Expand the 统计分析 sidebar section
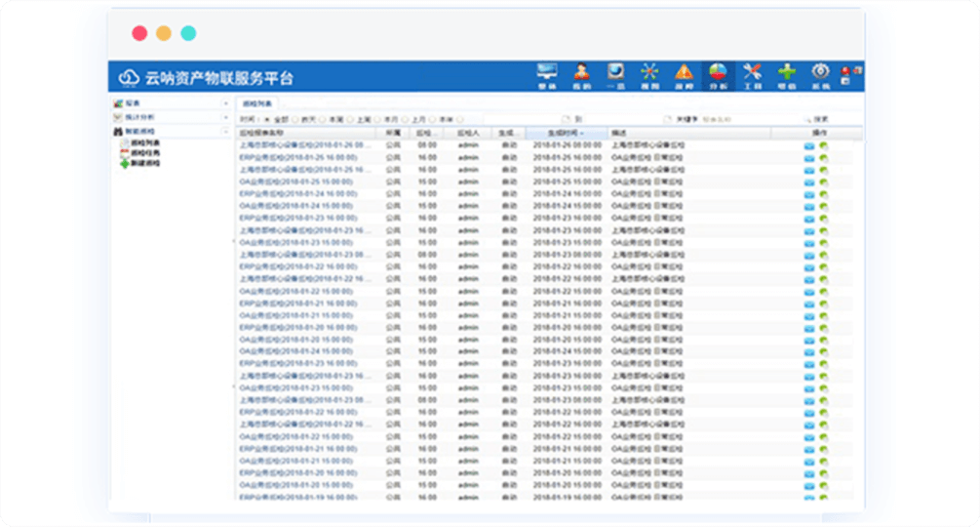 225,117
